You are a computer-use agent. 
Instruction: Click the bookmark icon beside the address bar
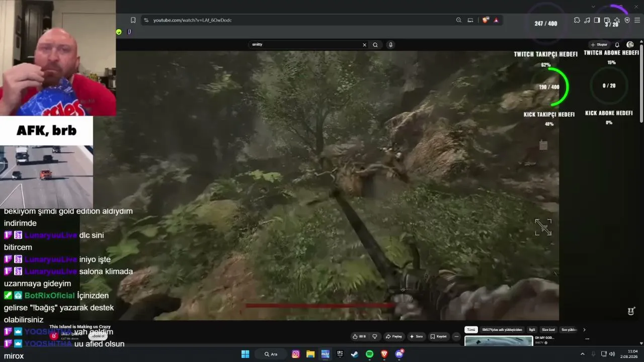pyautogui.click(x=133, y=20)
